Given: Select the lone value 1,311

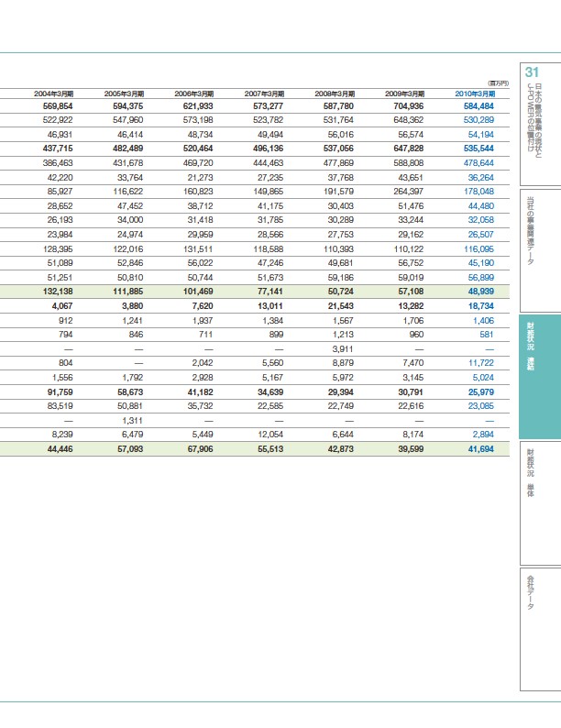Looking at the screenshot, I should (133, 421).
